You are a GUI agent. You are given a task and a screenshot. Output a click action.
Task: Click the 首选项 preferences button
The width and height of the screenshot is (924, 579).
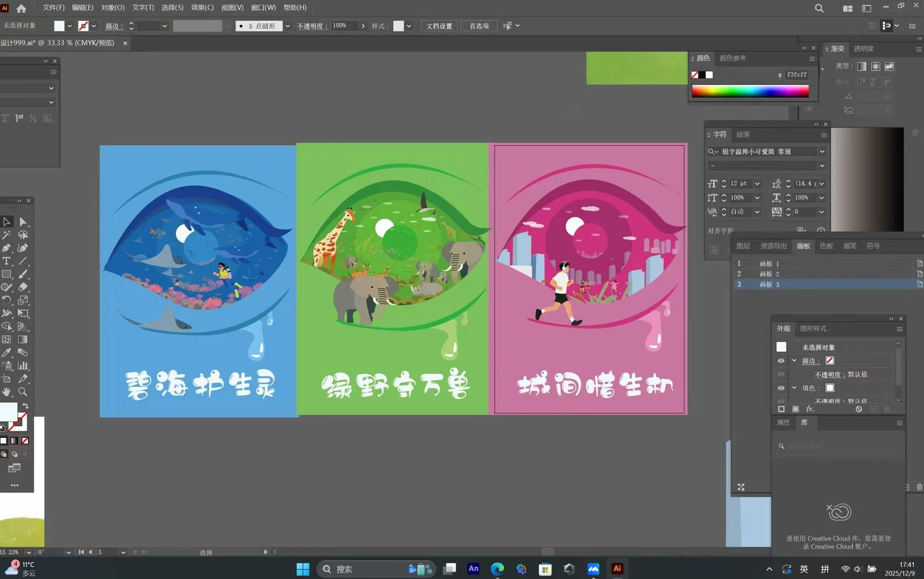[x=479, y=26]
